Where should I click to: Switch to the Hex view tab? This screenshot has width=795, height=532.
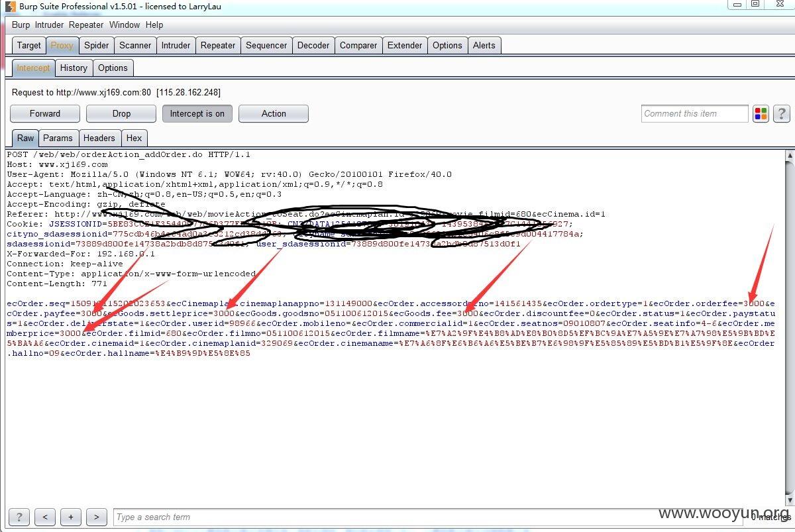(x=134, y=138)
